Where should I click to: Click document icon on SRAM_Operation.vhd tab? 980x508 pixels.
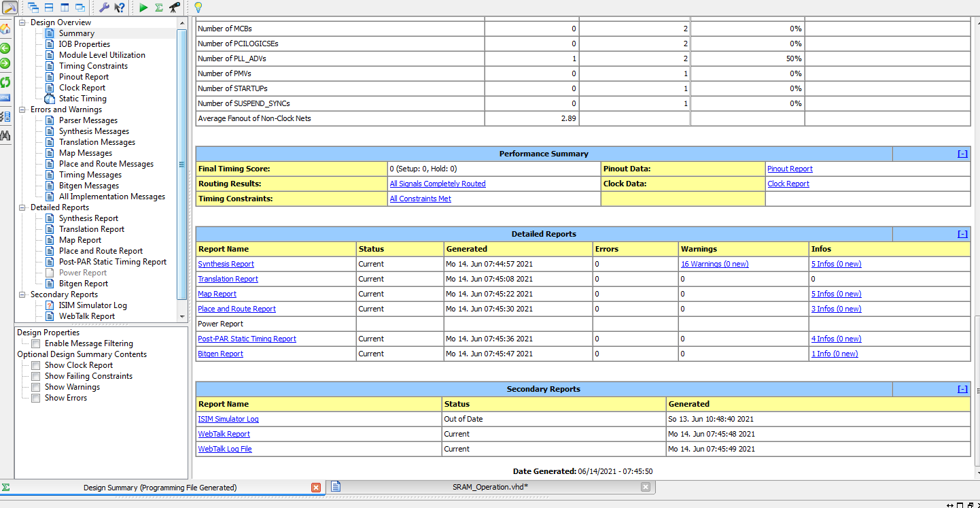(x=336, y=487)
